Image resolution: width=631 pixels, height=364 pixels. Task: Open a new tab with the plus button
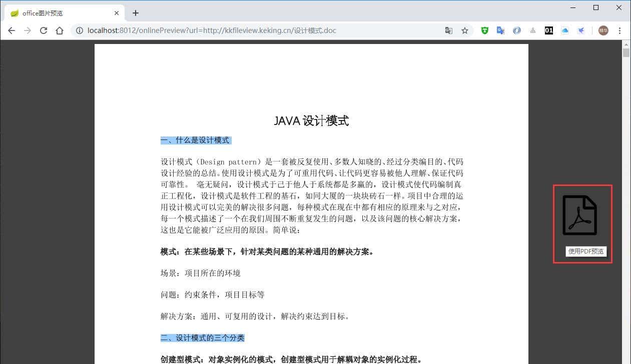[135, 12]
